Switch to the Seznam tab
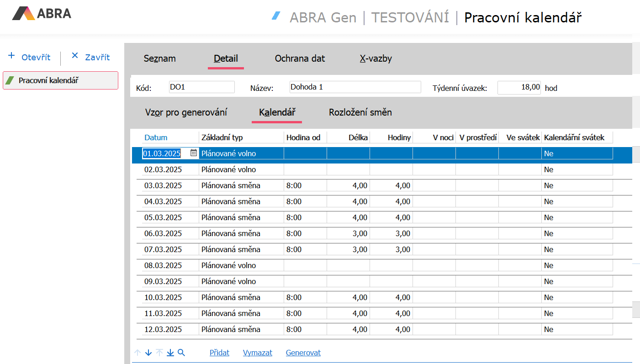Screen dimensions: 640x364 159,58
